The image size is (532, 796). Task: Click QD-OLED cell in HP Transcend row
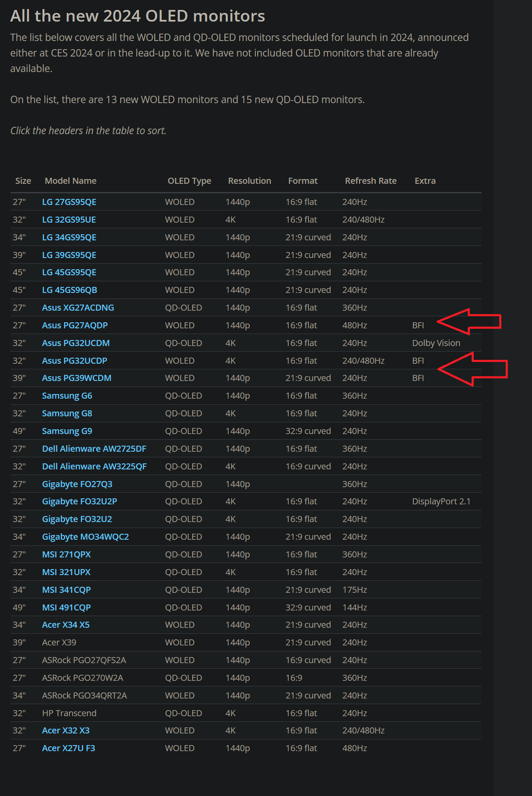click(183, 713)
